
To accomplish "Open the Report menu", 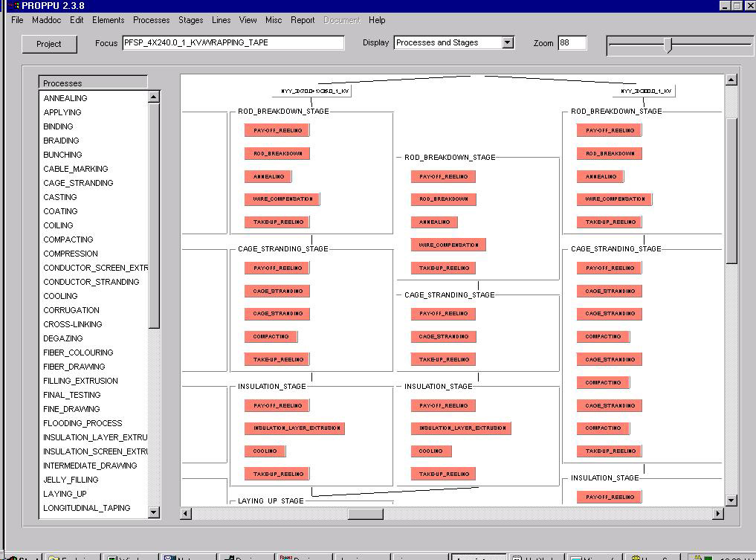I will point(303,20).
